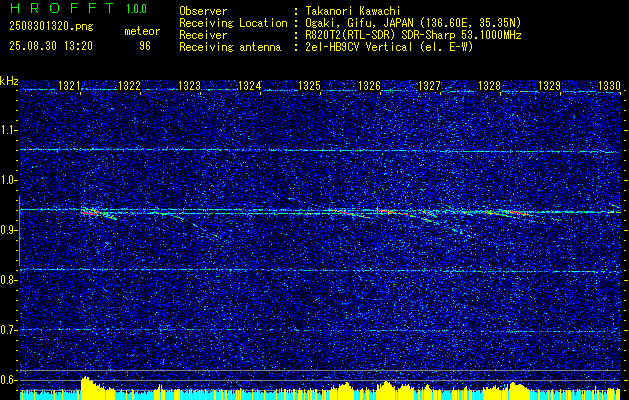Select the filename 2508301320.png
Screen dimensions: 629x400
(x=51, y=27)
